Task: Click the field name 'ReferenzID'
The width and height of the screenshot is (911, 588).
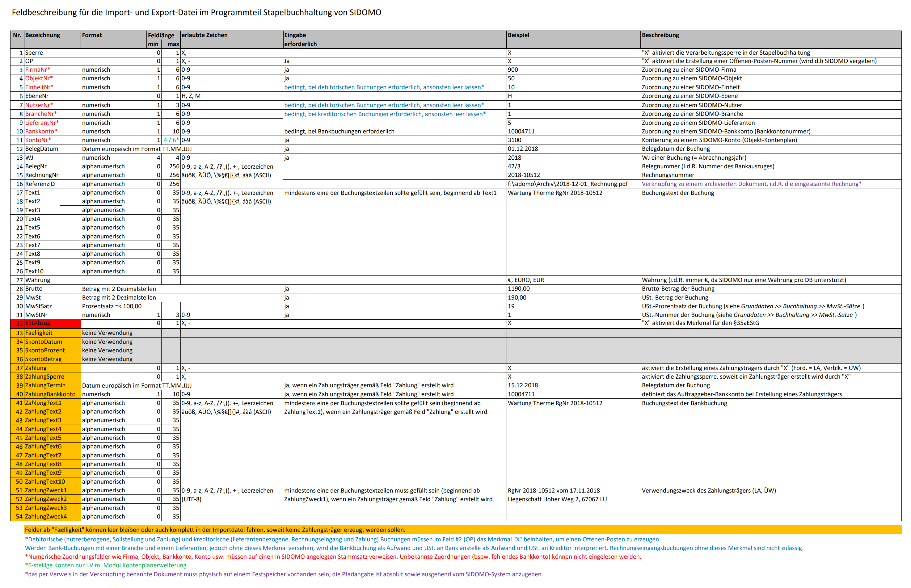Action: [x=40, y=184]
